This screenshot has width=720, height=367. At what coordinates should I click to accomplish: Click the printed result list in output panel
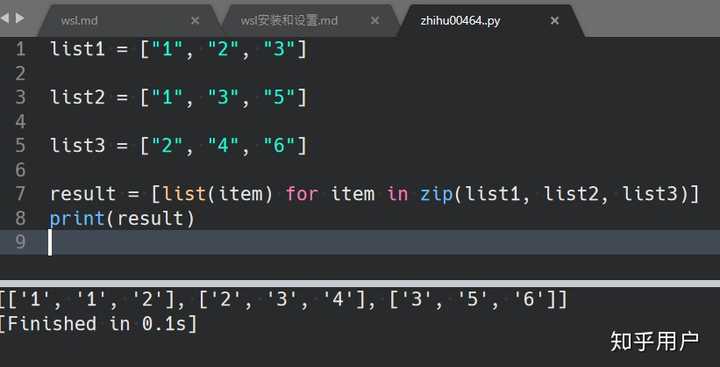(x=284, y=300)
